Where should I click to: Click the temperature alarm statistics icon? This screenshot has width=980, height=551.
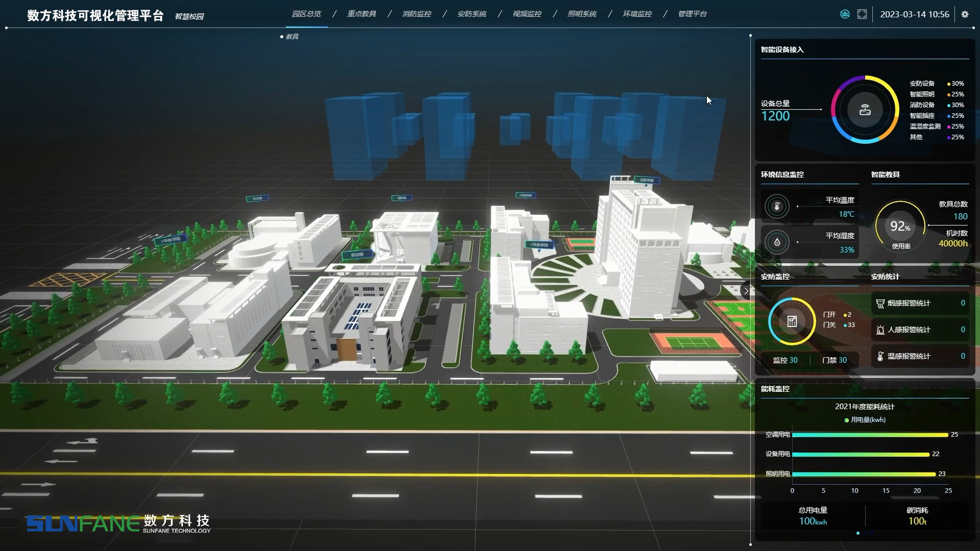(x=880, y=356)
